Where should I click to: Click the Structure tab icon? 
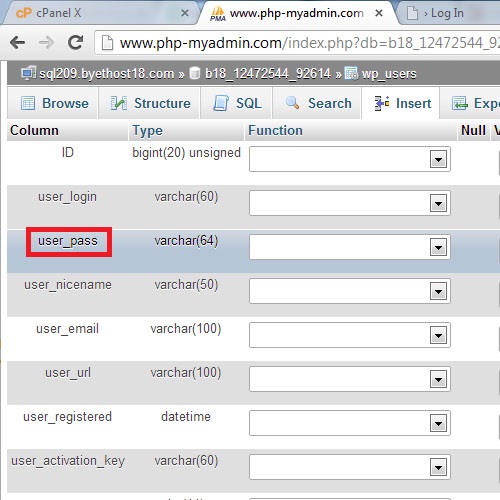(x=119, y=103)
